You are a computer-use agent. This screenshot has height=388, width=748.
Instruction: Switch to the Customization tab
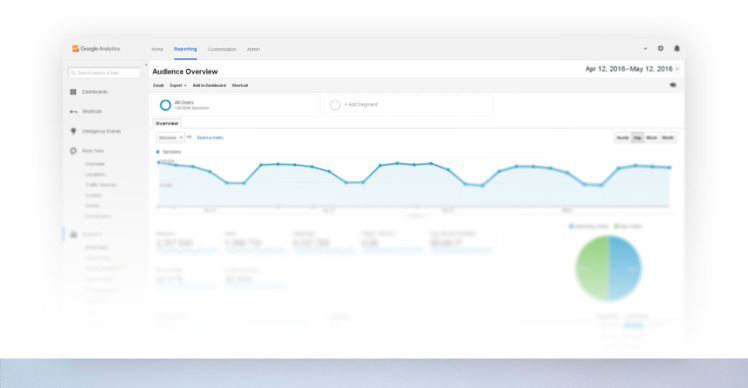[222, 49]
